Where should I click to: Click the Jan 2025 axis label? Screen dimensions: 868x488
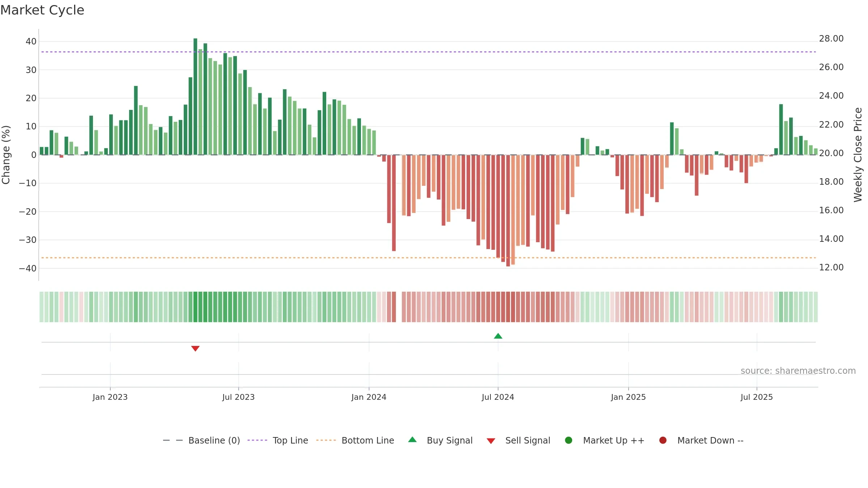[628, 397]
